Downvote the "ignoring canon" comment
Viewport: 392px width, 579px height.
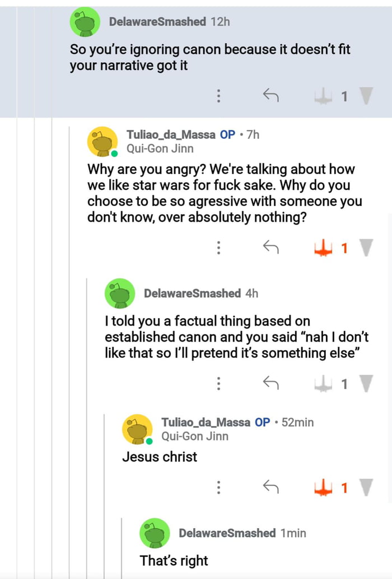click(x=366, y=96)
